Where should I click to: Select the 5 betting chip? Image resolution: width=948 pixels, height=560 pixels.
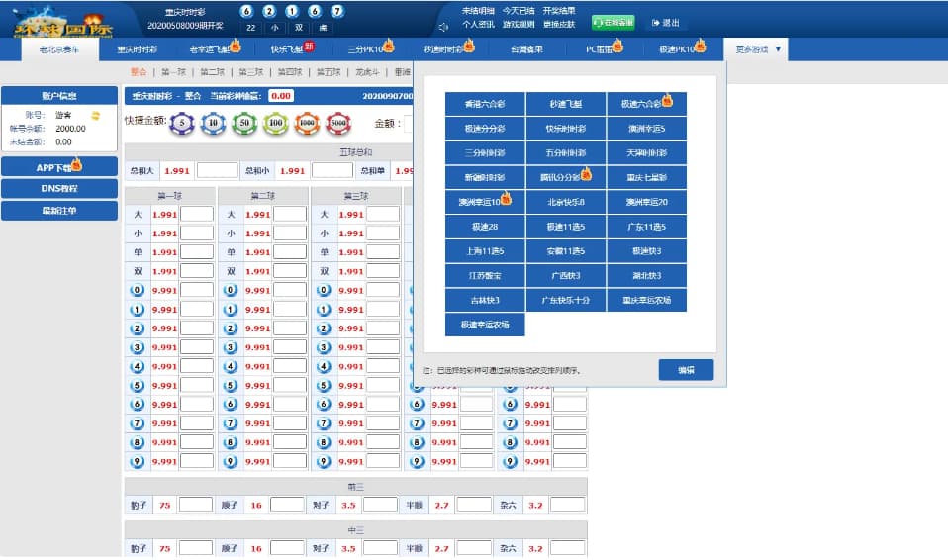click(182, 124)
